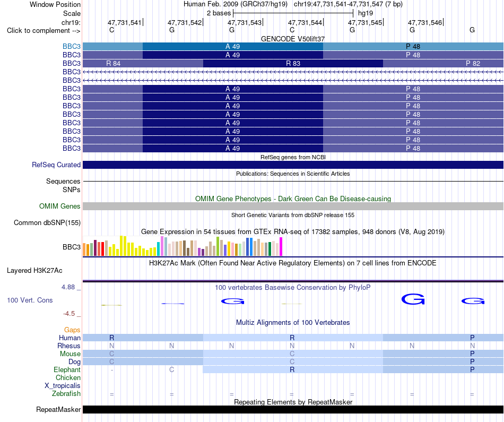Click the orange Gaps label
This screenshot has width=504, height=422.
72,330
